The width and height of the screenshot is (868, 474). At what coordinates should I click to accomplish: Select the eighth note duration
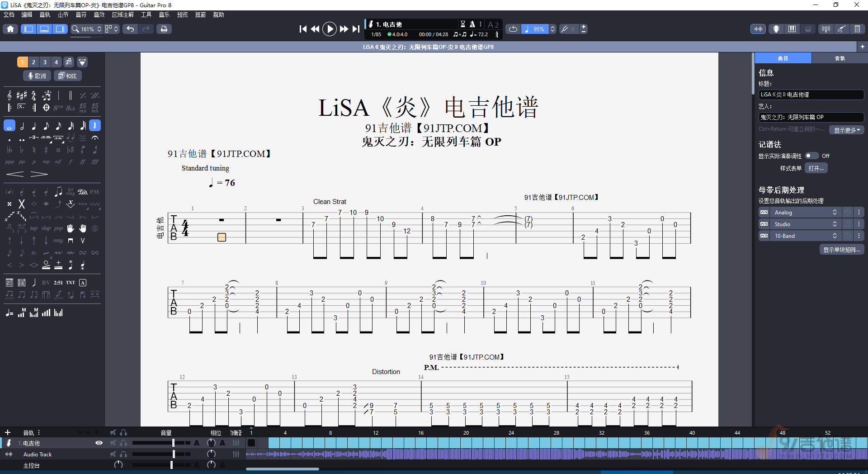point(46,125)
